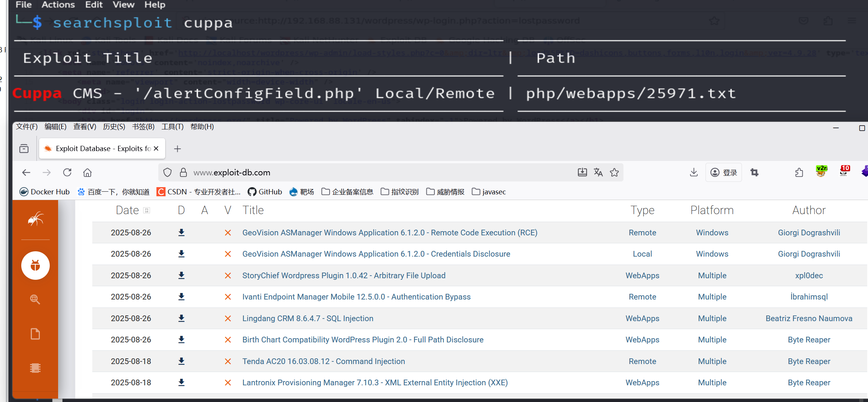Open the Exploits bug icon in sidebar

click(35, 265)
